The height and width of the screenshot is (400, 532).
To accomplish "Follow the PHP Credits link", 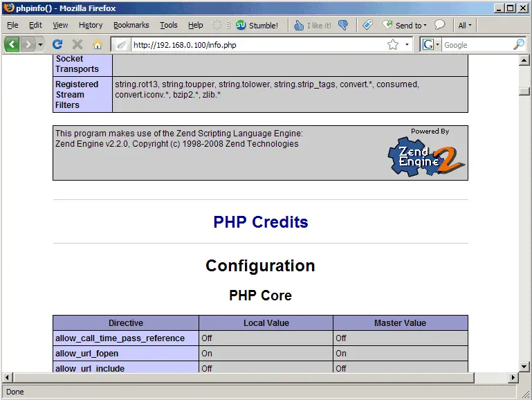I will 261,222.
